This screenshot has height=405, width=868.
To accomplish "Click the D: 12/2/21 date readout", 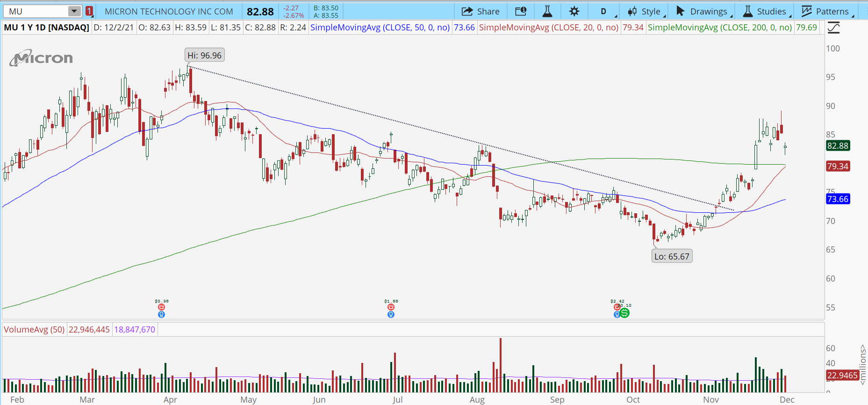I will [114, 28].
